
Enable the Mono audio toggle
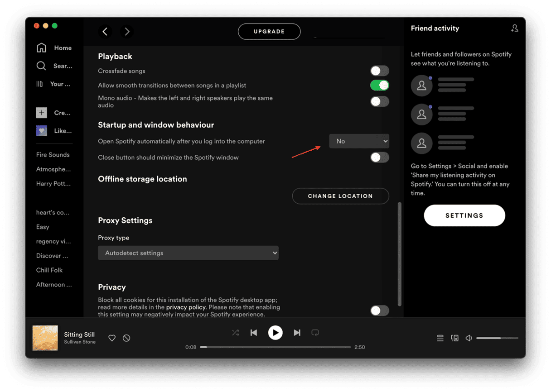click(379, 101)
